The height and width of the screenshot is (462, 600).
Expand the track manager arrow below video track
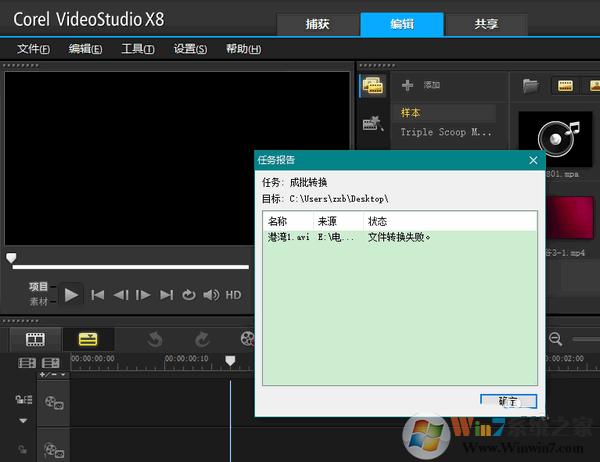(22, 421)
